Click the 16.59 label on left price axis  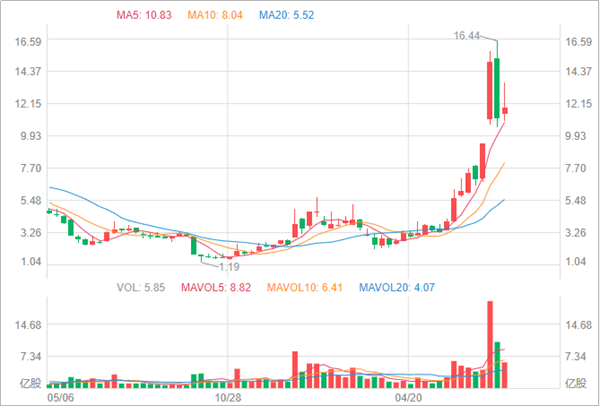[x=28, y=42]
